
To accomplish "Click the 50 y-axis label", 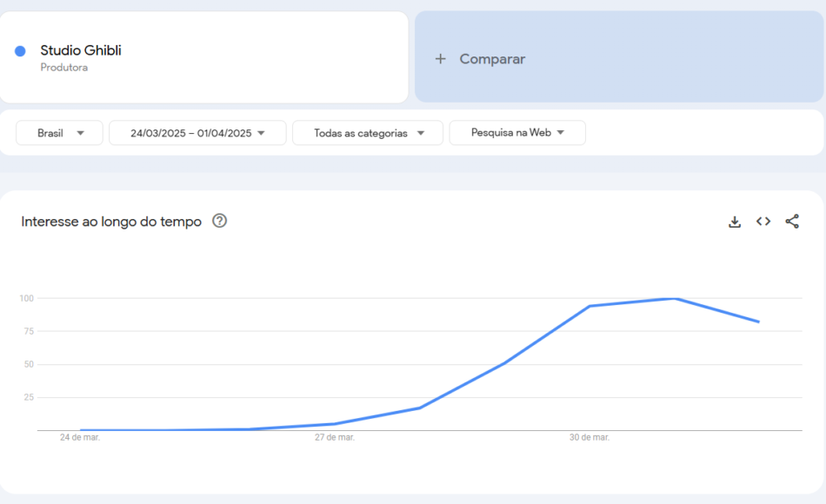I will tap(29, 364).
